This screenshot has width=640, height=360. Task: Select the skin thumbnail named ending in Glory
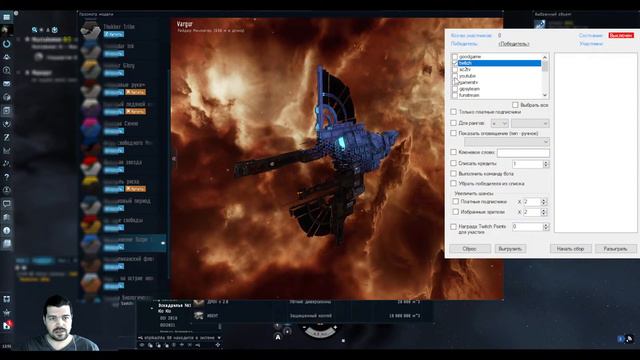coord(90,69)
